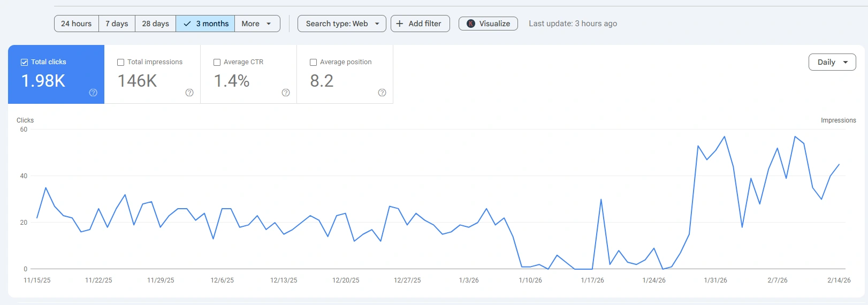
Task: Open the Daily granularity dropdown
Action: [832, 62]
